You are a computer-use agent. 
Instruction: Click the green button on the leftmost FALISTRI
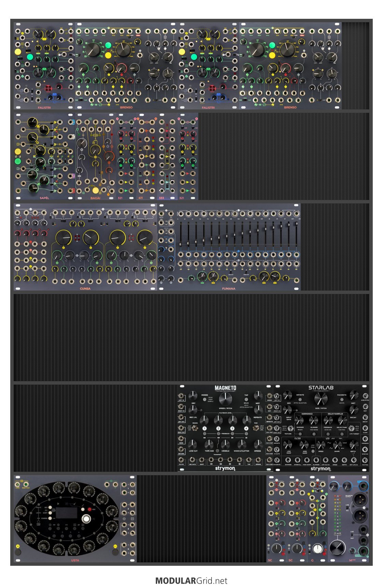point(29,57)
